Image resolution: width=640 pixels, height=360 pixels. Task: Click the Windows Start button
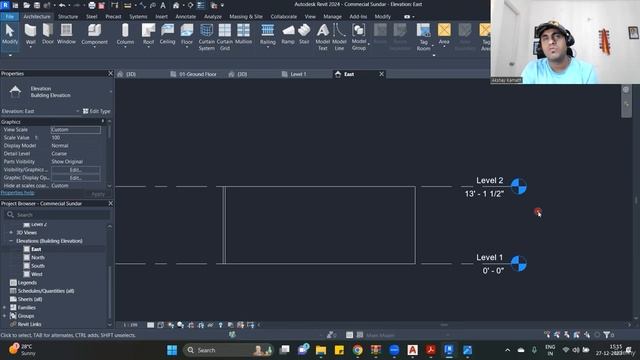172,350
